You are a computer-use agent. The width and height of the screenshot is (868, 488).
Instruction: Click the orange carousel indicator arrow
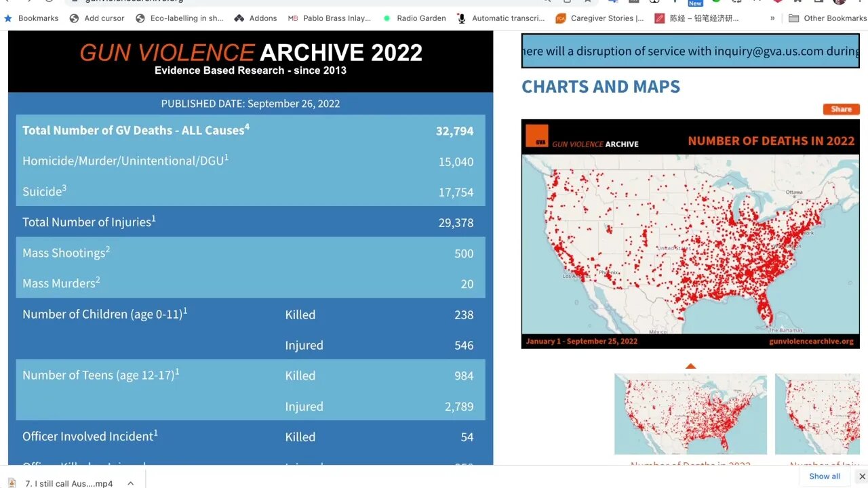(x=690, y=366)
